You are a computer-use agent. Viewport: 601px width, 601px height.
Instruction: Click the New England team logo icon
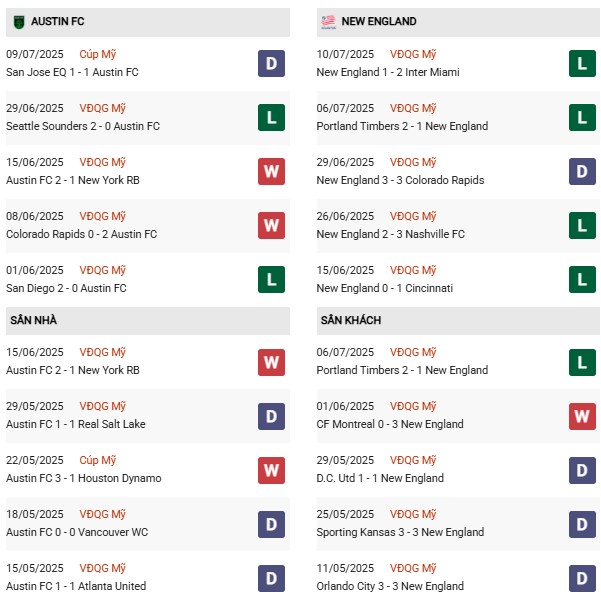pos(328,21)
